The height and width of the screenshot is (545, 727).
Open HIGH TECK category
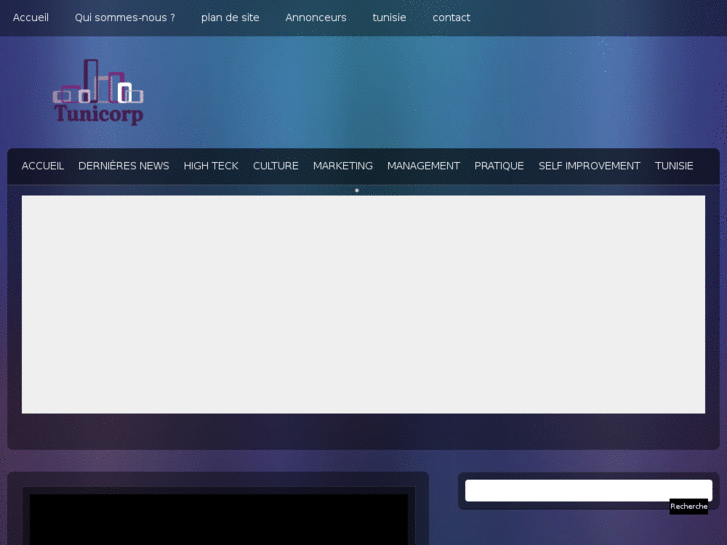coord(211,166)
